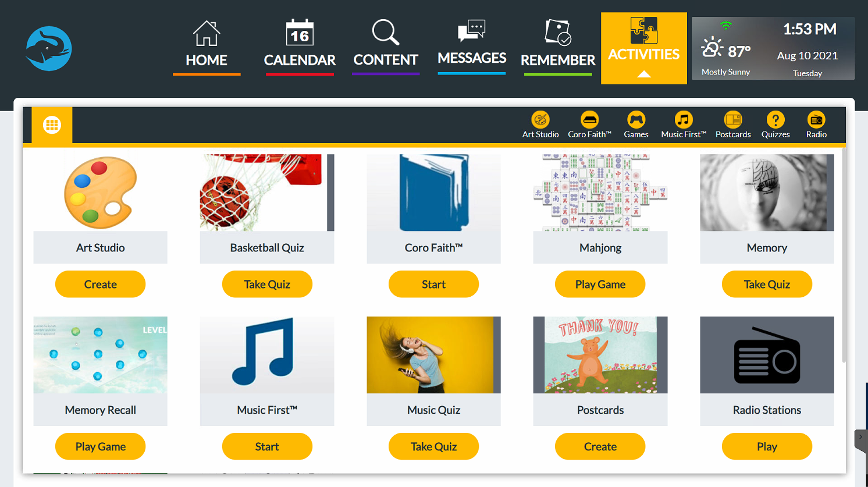Open the weather and clock widget
The height and width of the screenshot is (487, 868).
click(x=773, y=48)
